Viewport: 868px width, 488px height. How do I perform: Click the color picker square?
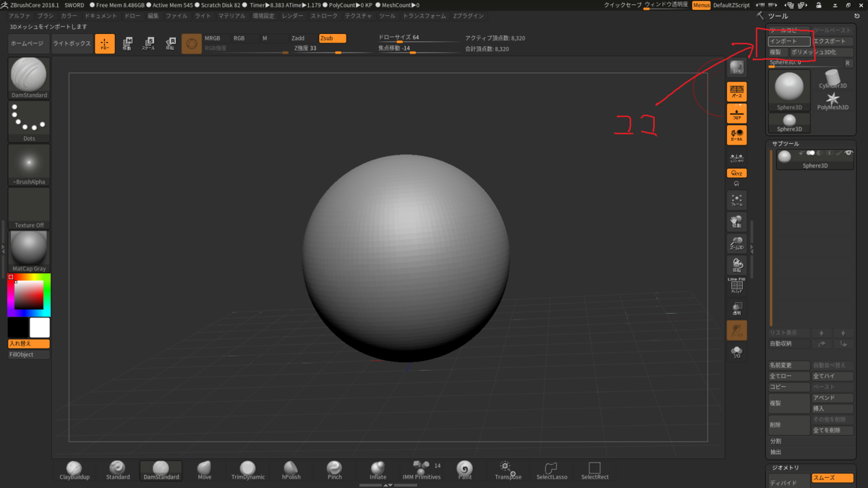29,294
